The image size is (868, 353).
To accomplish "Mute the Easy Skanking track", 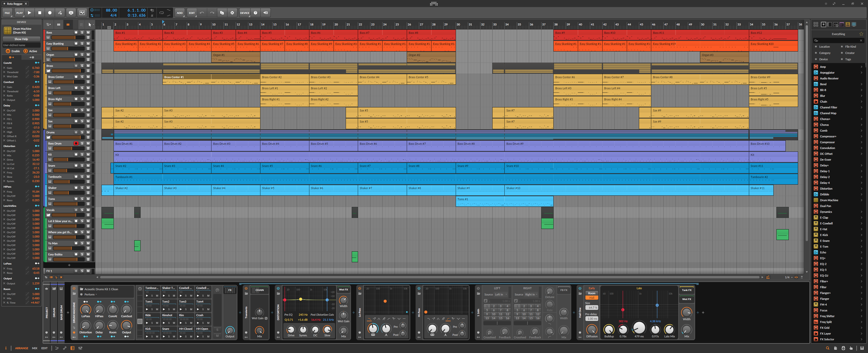I will pyautogui.click(x=88, y=43).
